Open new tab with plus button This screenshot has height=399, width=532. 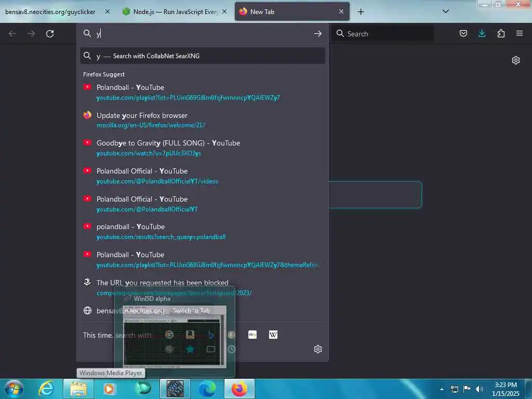point(361,12)
